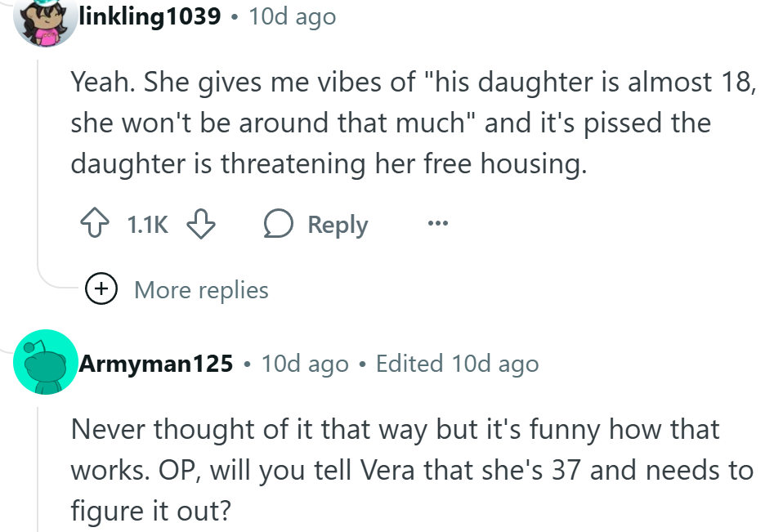Downvote linkling1039's comment
The height and width of the screenshot is (532, 774).
[x=199, y=225]
